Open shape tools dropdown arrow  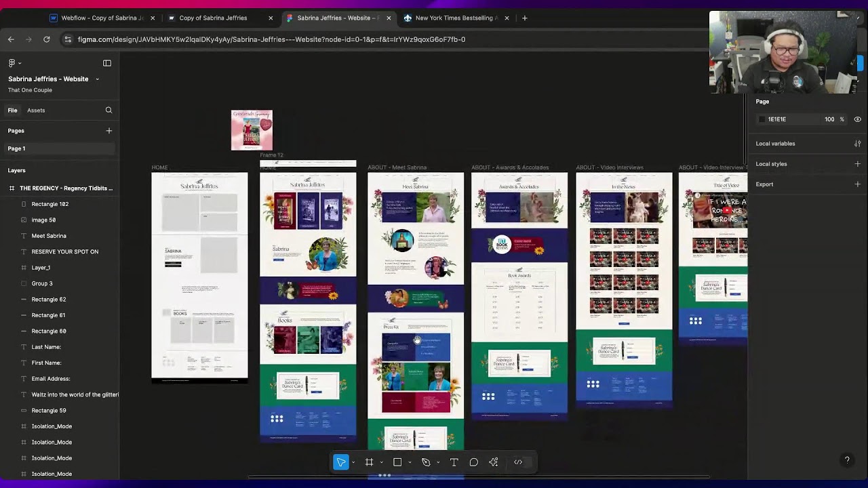[x=410, y=462]
